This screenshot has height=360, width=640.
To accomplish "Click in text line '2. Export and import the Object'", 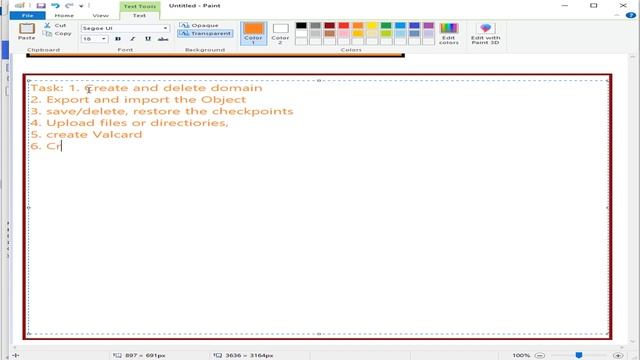I will (138, 100).
